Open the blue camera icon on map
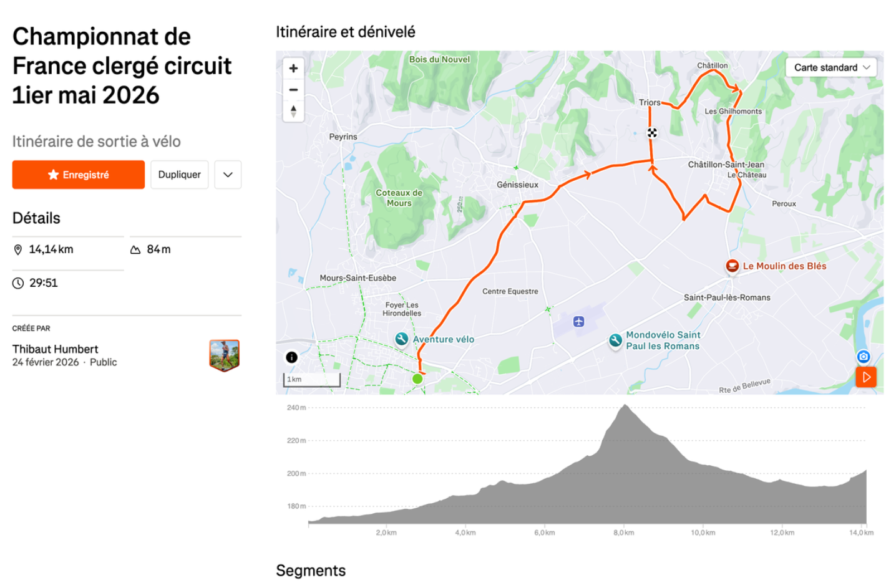Image resolution: width=891 pixels, height=588 pixels. 864,357
